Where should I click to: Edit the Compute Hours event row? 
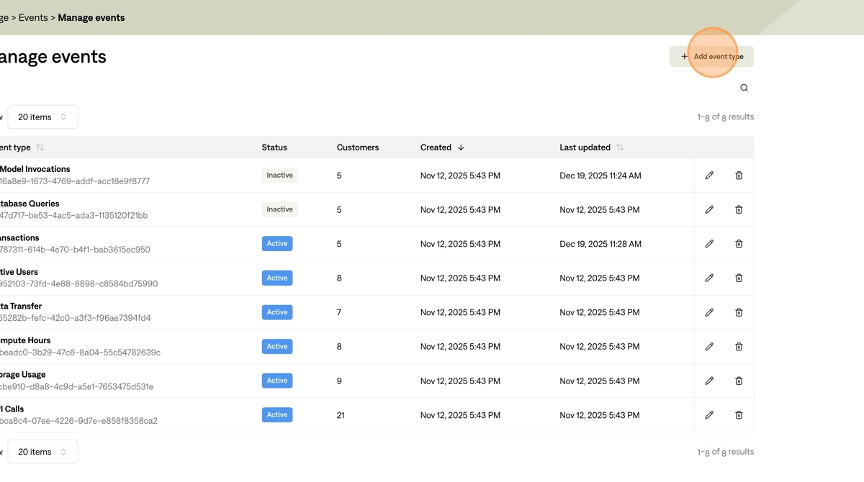pyautogui.click(x=709, y=346)
